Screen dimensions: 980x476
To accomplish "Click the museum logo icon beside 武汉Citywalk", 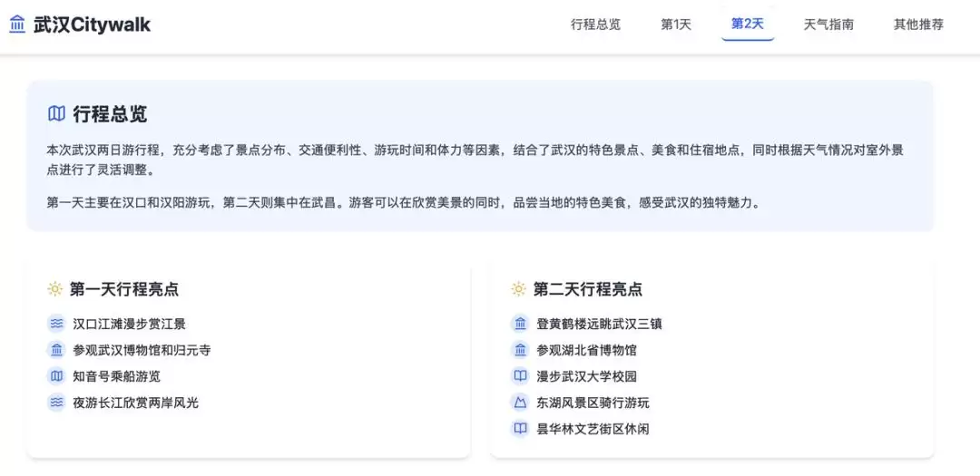I will click(18, 25).
